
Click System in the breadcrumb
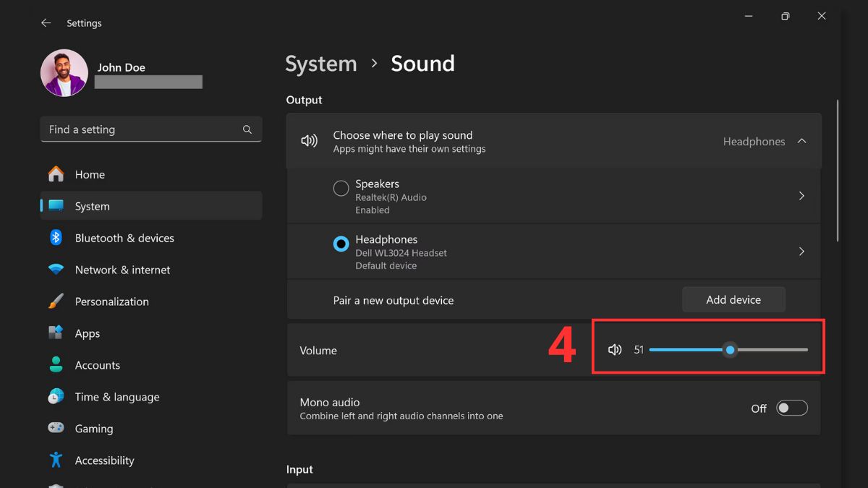click(321, 64)
